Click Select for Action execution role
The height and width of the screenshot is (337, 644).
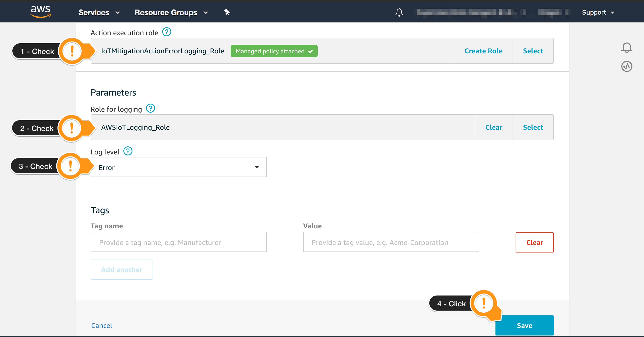click(533, 51)
